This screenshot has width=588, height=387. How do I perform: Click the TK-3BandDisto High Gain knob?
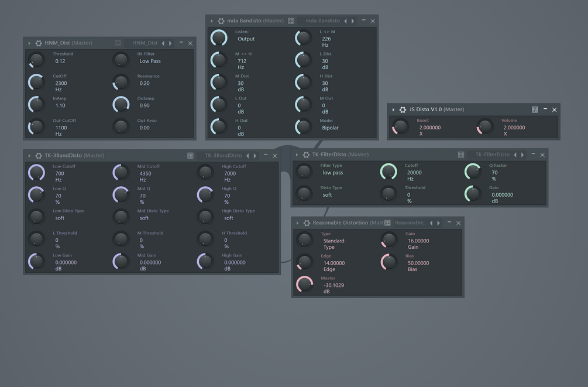pyautogui.click(x=205, y=261)
